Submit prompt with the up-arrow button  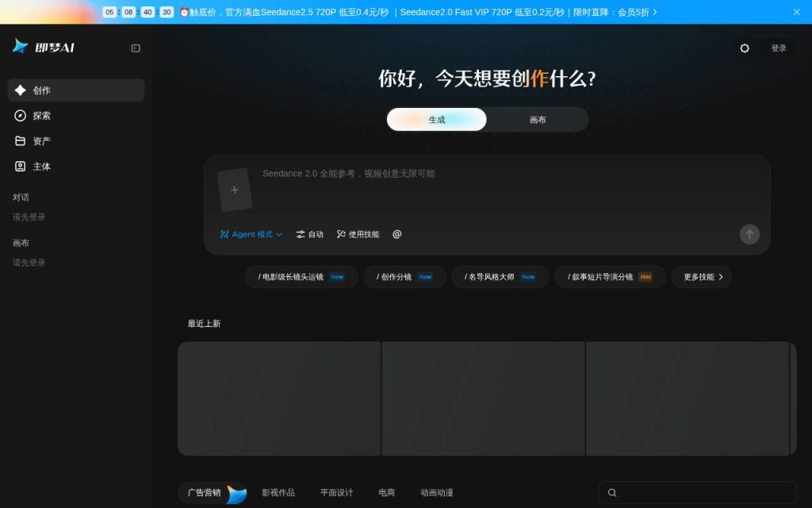[x=749, y=234]
